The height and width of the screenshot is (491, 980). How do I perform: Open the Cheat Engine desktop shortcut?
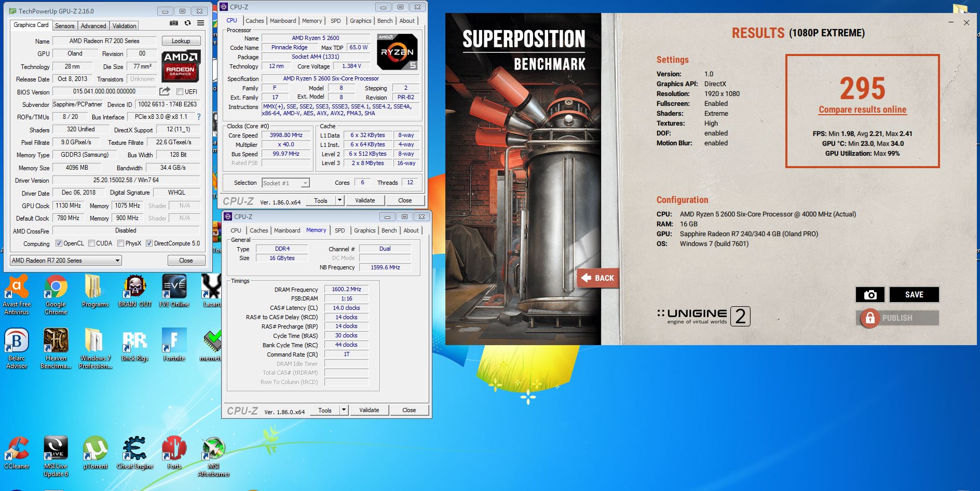point(135,453)
